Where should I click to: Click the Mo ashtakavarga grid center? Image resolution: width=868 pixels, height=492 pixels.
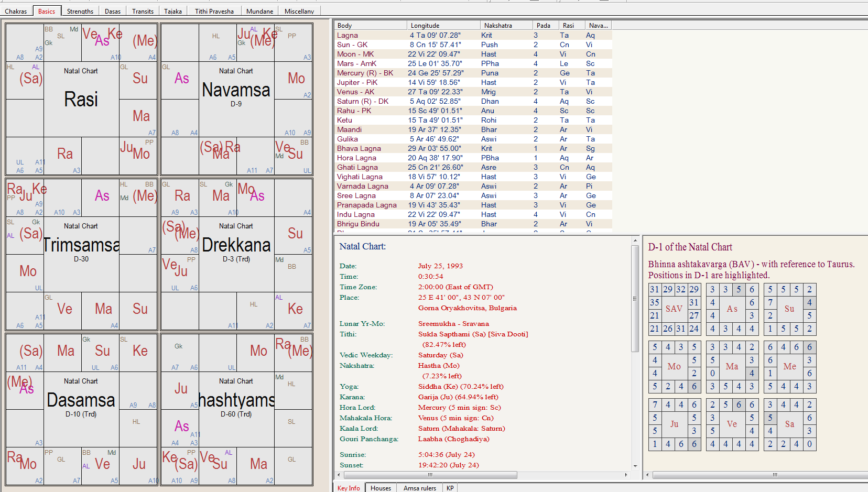point(674,367)
